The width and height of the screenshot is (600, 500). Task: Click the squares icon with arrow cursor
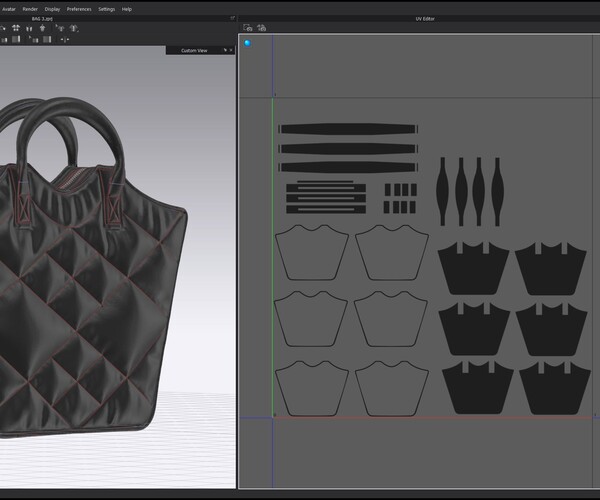pyautogui.click(x=34, y=39)
